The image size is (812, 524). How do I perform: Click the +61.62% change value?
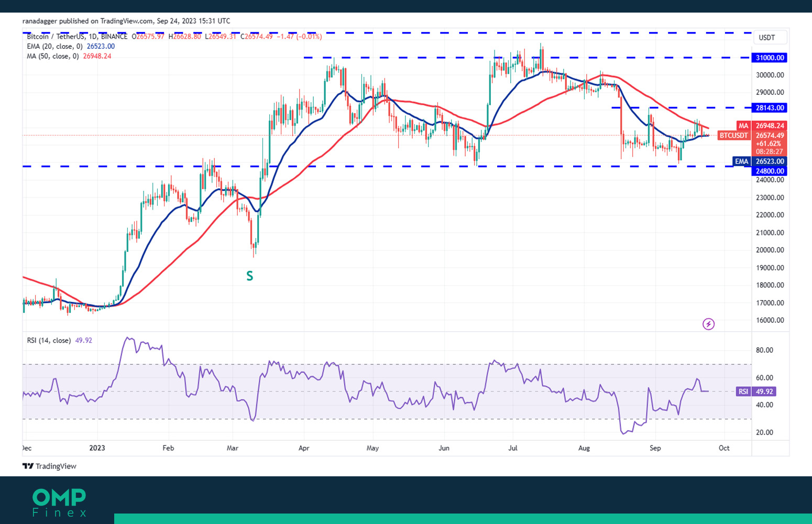[769, 144]
